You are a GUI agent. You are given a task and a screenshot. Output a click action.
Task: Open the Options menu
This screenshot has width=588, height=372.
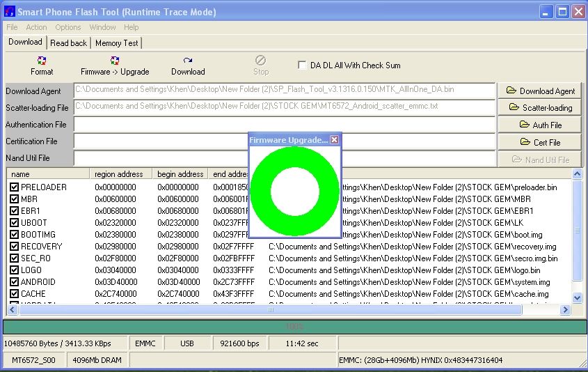click(68, 27)
